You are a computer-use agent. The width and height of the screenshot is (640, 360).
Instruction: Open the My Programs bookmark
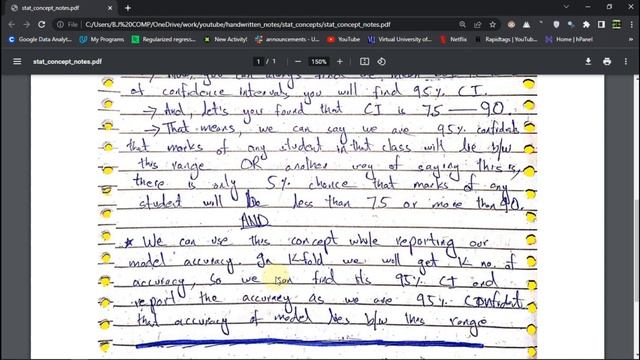pos(102,39)
